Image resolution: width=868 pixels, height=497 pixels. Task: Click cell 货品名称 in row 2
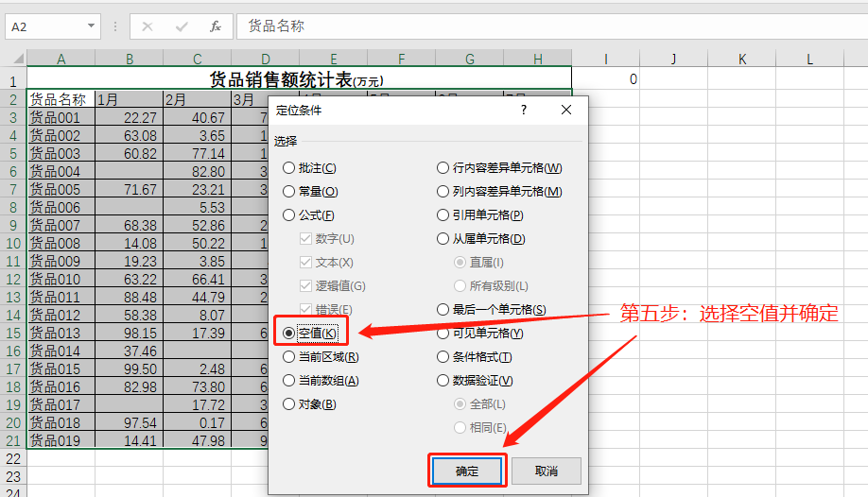[x=61, y=99]
